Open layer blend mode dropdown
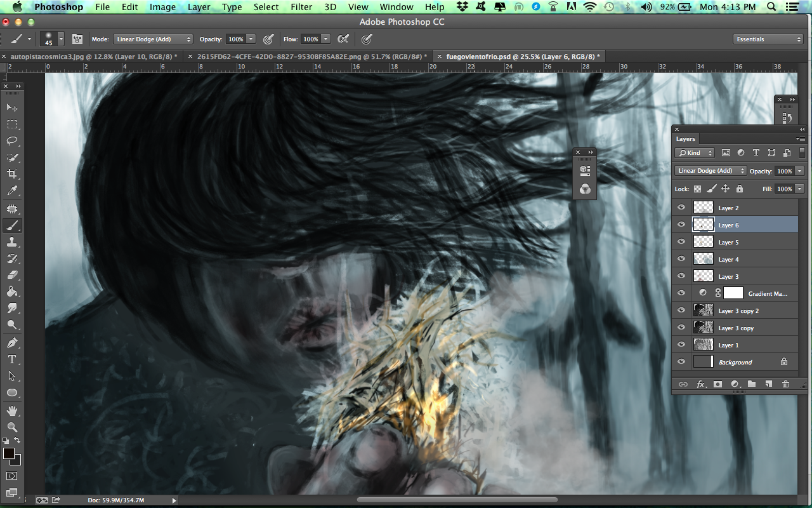This screenshot has width=812, height=508. pyautogui.click(x=710, y=171)
